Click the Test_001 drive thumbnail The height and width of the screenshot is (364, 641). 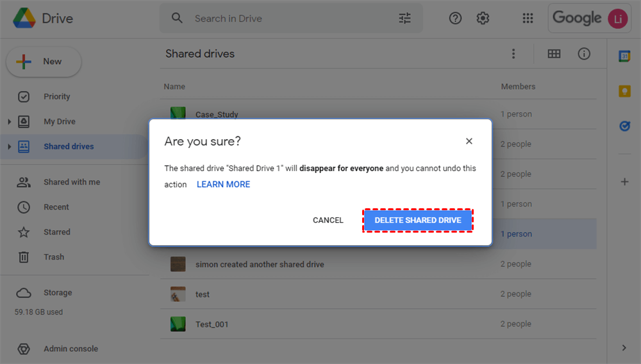[x=178, y=324]
